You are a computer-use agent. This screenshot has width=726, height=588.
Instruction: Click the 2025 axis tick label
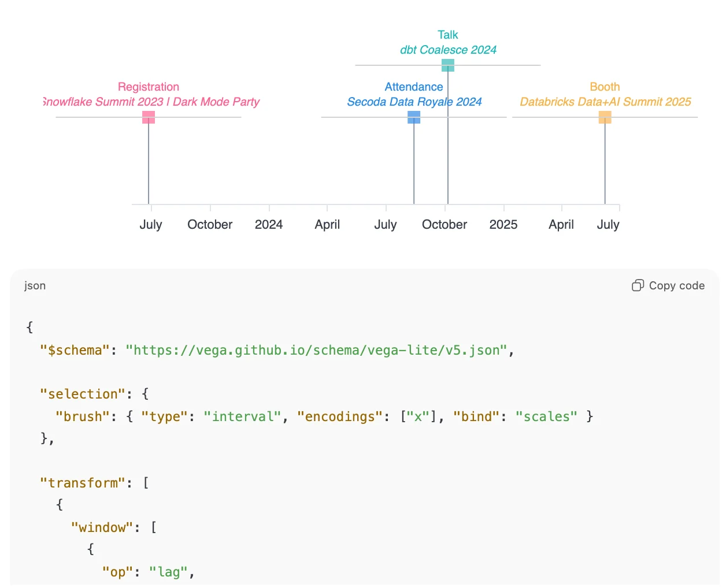[x=503, y=224]
